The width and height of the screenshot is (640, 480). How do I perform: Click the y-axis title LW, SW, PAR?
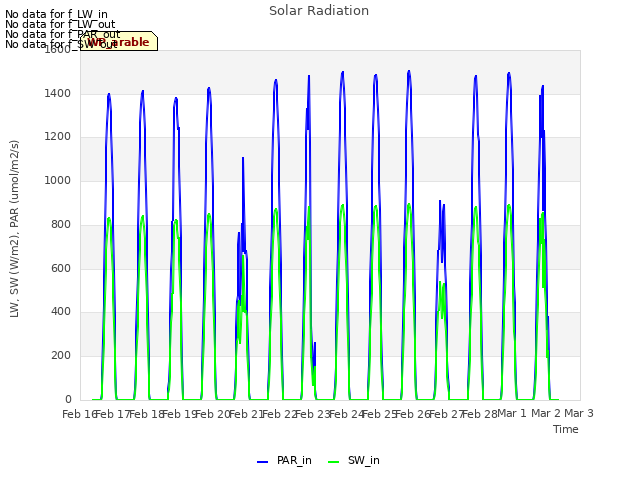pyautogui.click(x=14, y=229)
